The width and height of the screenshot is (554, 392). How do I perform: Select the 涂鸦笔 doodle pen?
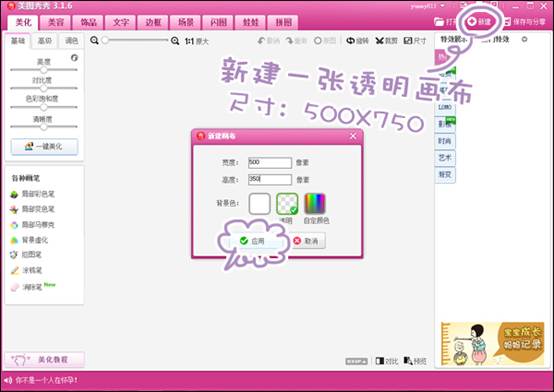coord(26,270)
